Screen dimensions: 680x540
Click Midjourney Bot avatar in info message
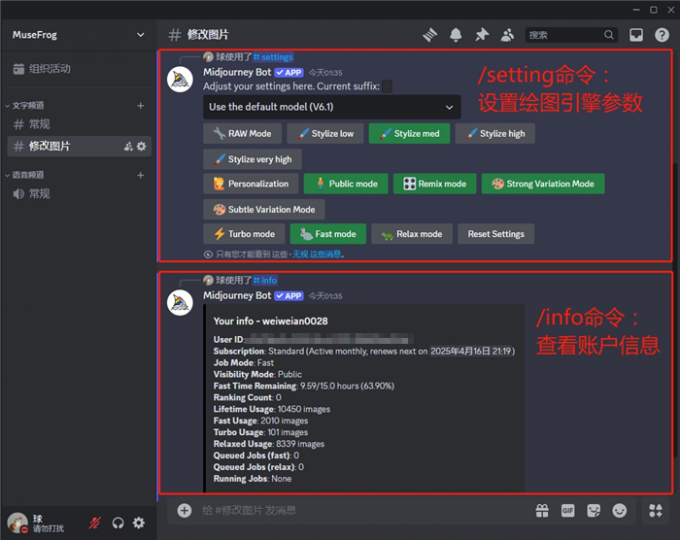pos(180,303)
